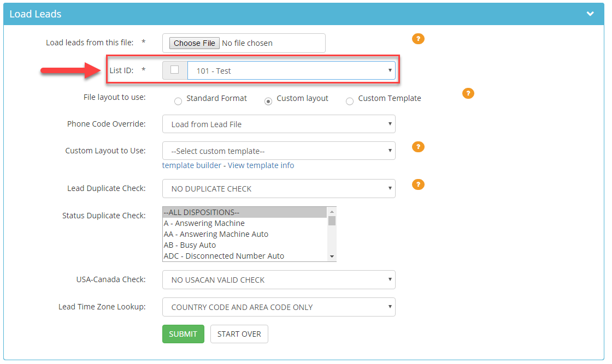Viewport: 612px width, 364px height.
Task: Open help icon beside custom template dropdown
Action: coord(418,147)
